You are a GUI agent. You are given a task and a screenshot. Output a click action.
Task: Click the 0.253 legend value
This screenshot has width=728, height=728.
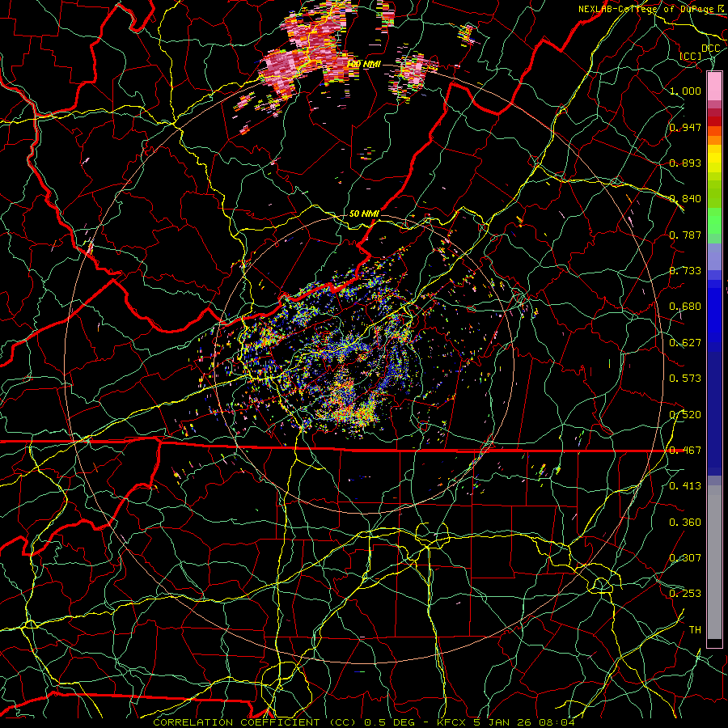coord(685,594)
